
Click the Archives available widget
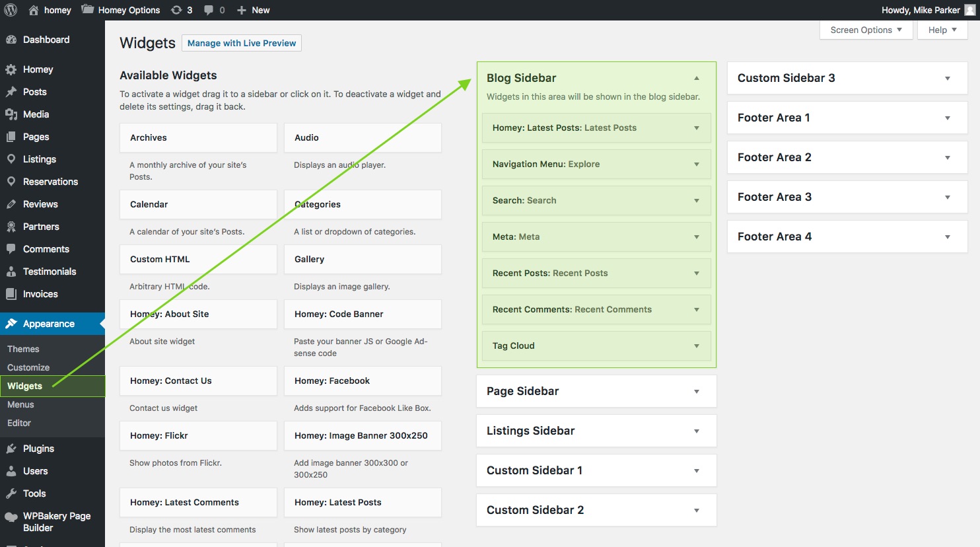pyautogui.click(x=198, y=137)
